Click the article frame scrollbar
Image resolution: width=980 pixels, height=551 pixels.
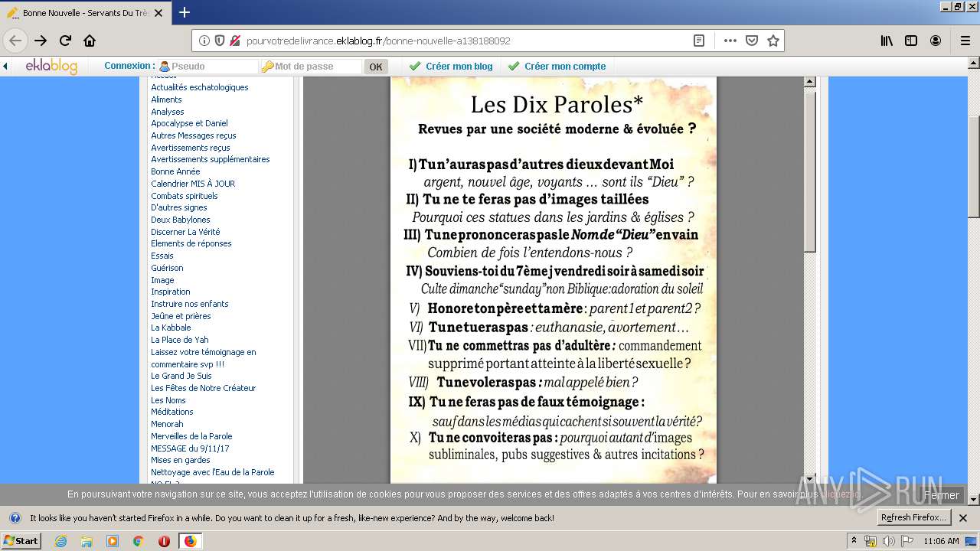(x=810, y=171)
